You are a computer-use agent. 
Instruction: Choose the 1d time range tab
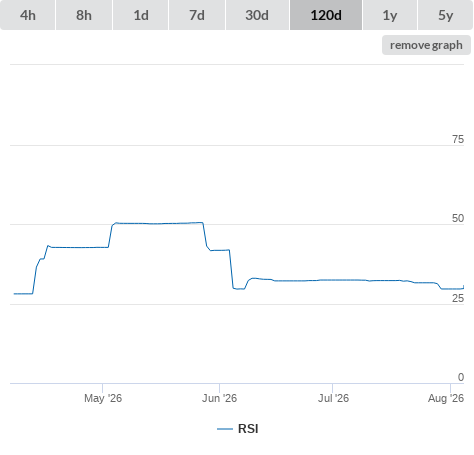[141, 15]
